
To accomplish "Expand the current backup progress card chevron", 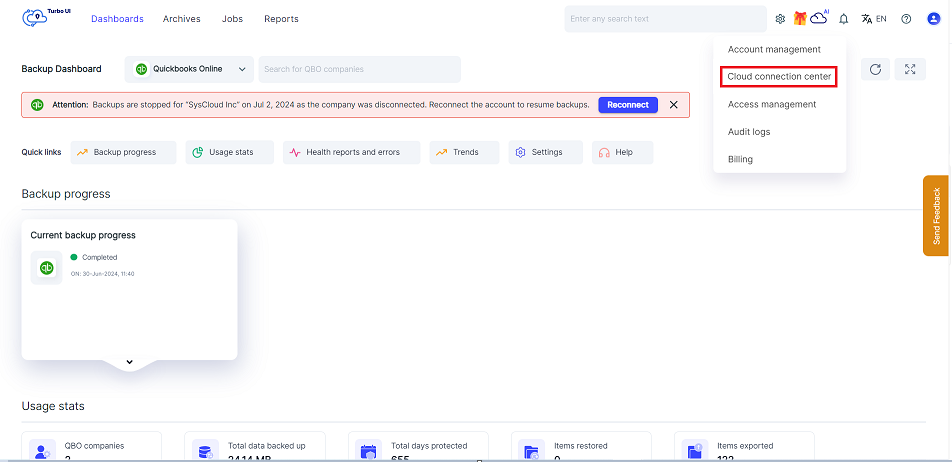I will [x=129, y=361].
